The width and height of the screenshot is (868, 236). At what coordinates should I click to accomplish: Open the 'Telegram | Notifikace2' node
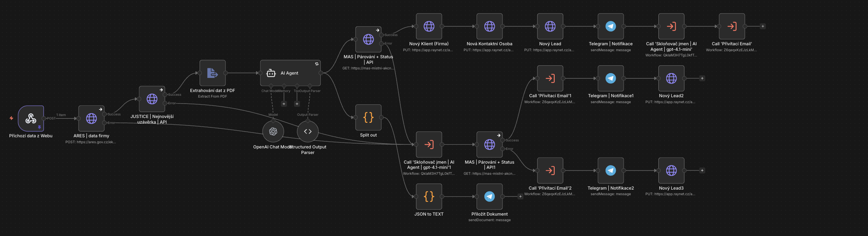click(x=611, y=171)
